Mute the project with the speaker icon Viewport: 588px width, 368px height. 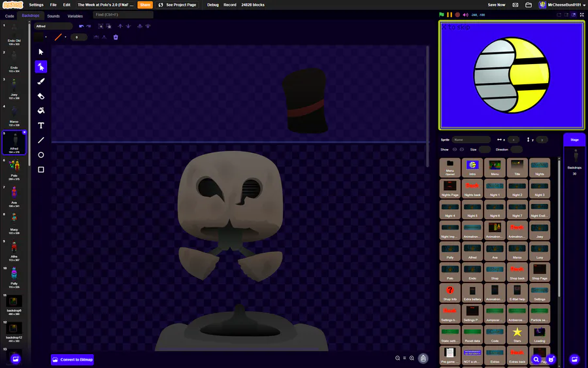(465, 14)
